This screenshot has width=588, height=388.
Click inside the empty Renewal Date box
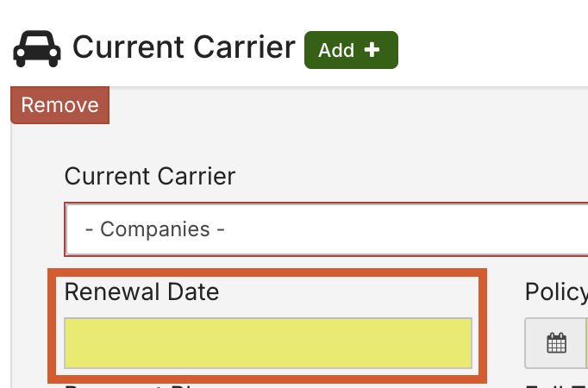click(267, 343)
